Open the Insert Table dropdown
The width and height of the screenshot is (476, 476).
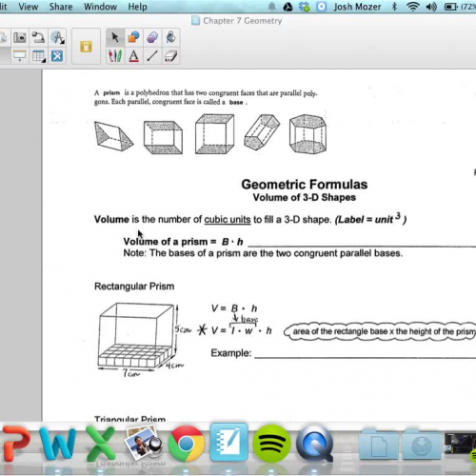tap(38, 56)
